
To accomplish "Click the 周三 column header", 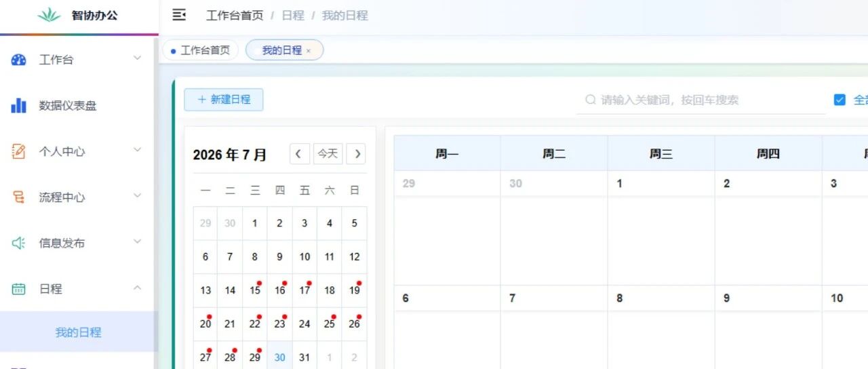I will 661,154.
